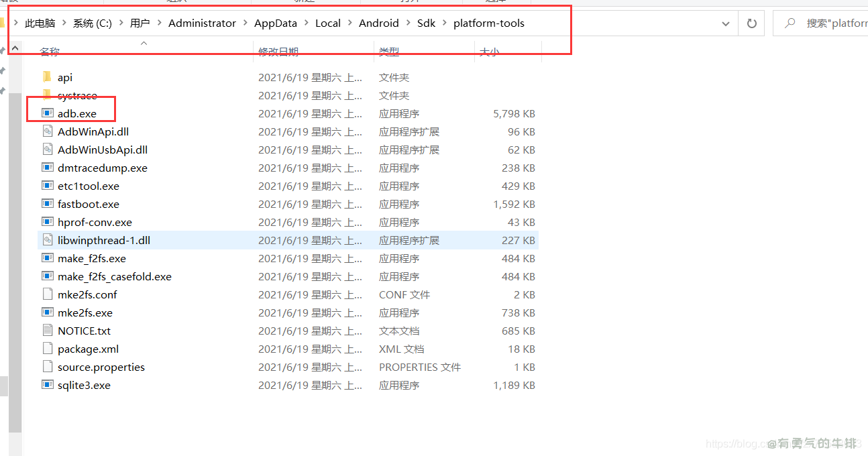Click the NOTICE.txt text file icon
This screenshot has width=868, height=456.
(x=47, y=331)
